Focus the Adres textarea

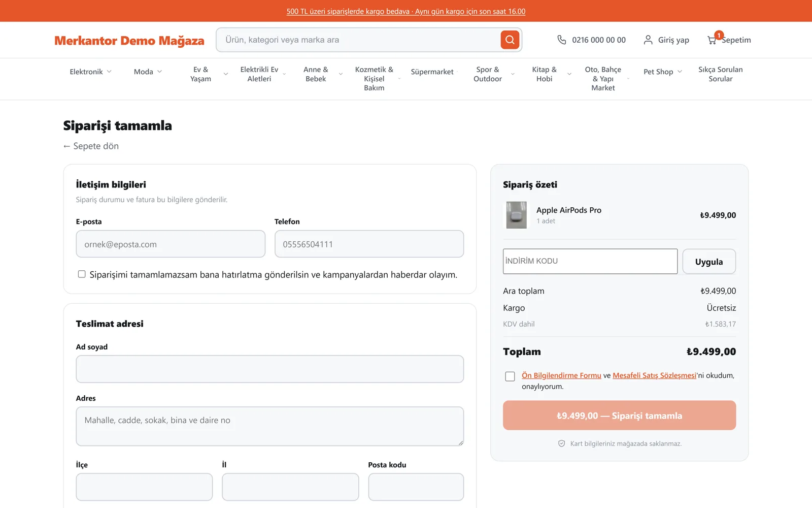pos(270,426)
